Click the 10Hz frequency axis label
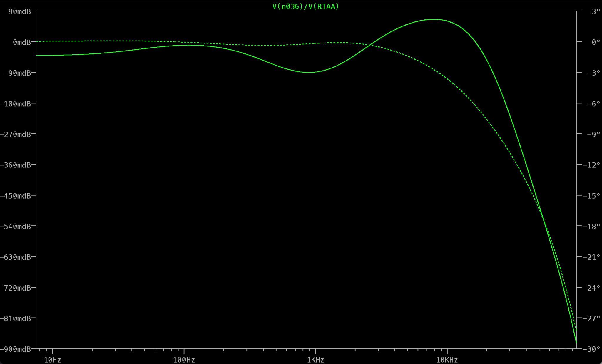602x364 pixels. [x=52, y=360]
